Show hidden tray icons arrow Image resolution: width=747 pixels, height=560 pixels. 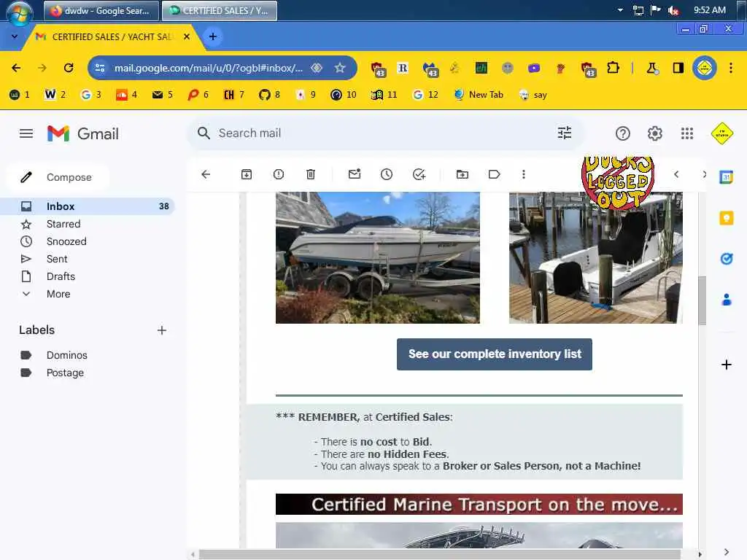point(620,10)
